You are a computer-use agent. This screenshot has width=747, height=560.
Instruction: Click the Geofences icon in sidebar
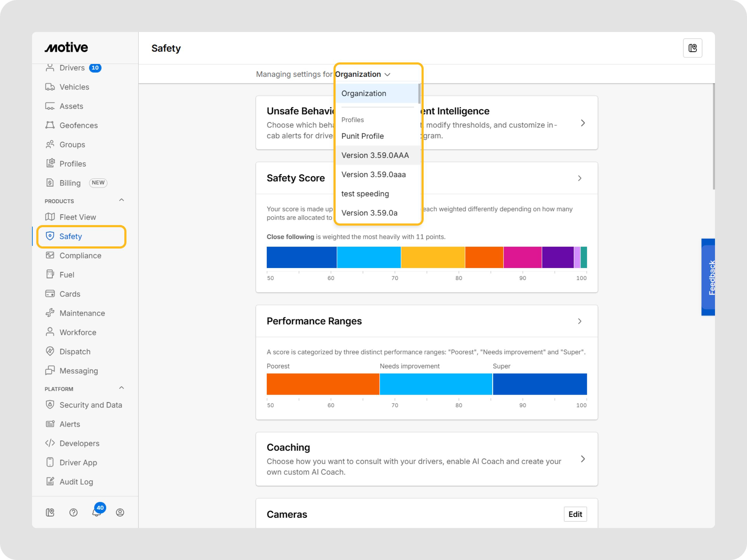[x=50, y=125]
